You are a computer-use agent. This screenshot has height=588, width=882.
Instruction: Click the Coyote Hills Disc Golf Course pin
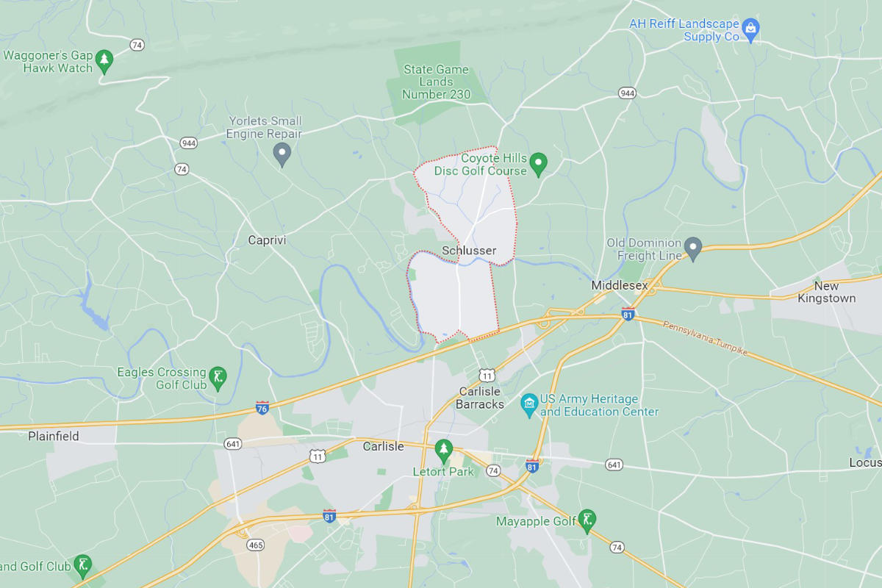point(539,164)
